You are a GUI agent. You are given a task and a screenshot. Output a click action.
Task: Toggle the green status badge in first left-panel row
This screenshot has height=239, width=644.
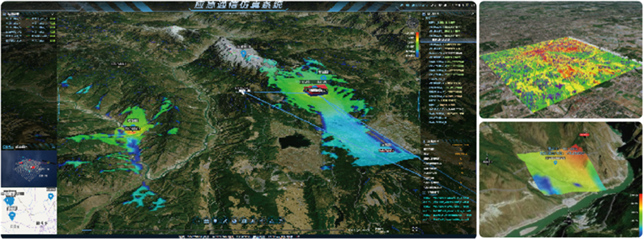[x=52, y=19]
